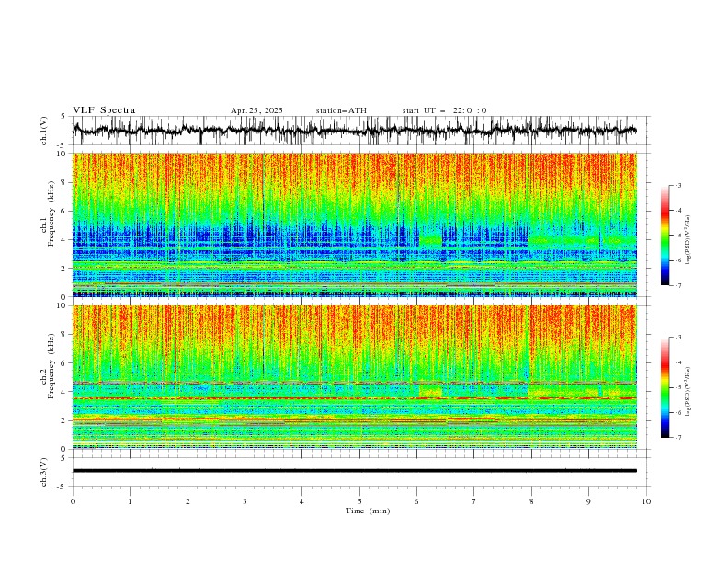Screen dimensions: 728x563
Task: Click the time-axis tick label "9"
Action: [x=588, y=501]
